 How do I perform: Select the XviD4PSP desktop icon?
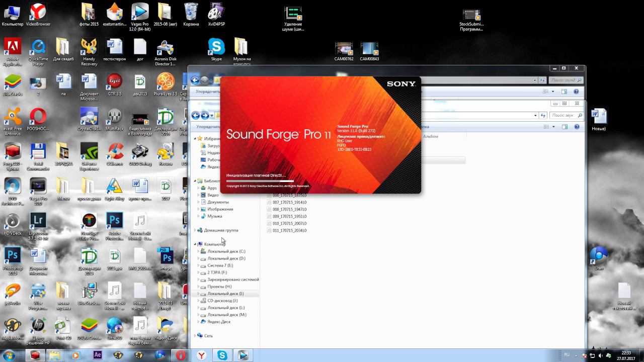pyautogui.click(x=216, y=15)
